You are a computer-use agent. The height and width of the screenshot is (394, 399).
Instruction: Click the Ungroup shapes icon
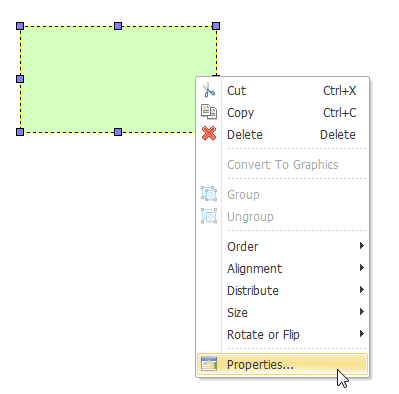pyautogui.click(x=209, y=216)
